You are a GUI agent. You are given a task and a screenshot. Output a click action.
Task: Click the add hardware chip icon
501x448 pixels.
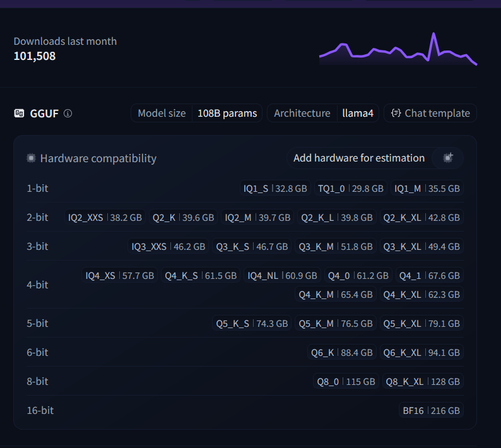tap(448, 158)
